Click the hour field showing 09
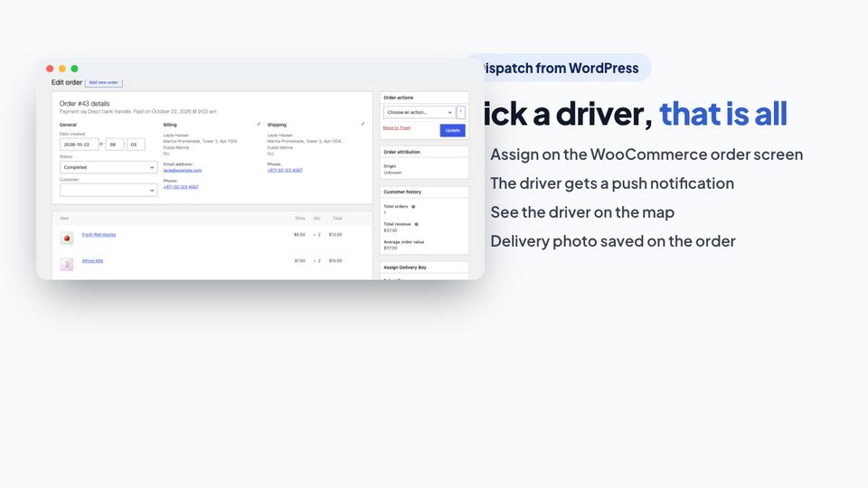This screenshot has height=488, width=868. (115, 145)
